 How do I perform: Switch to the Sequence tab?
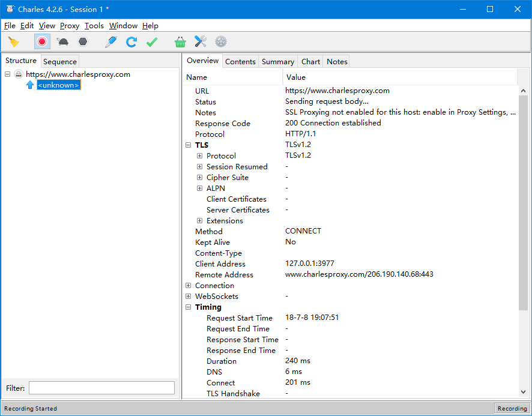click(x=60, y=61)
